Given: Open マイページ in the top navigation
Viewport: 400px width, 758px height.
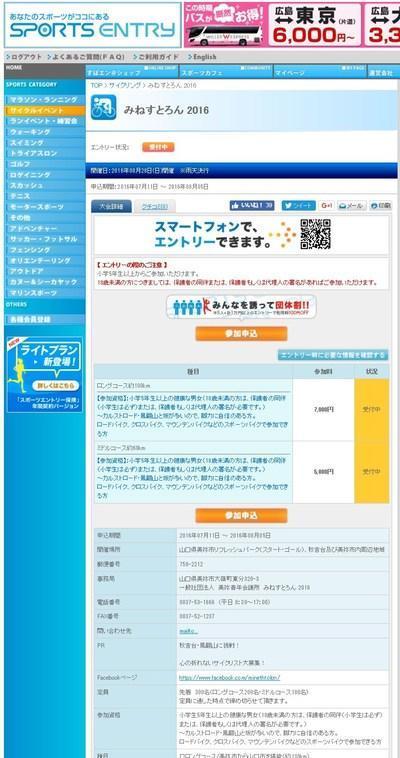Looking at the screenshot, I should point(320,72).
